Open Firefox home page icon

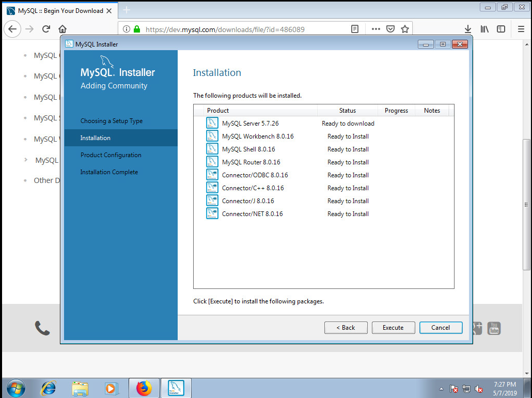point(62,29)
